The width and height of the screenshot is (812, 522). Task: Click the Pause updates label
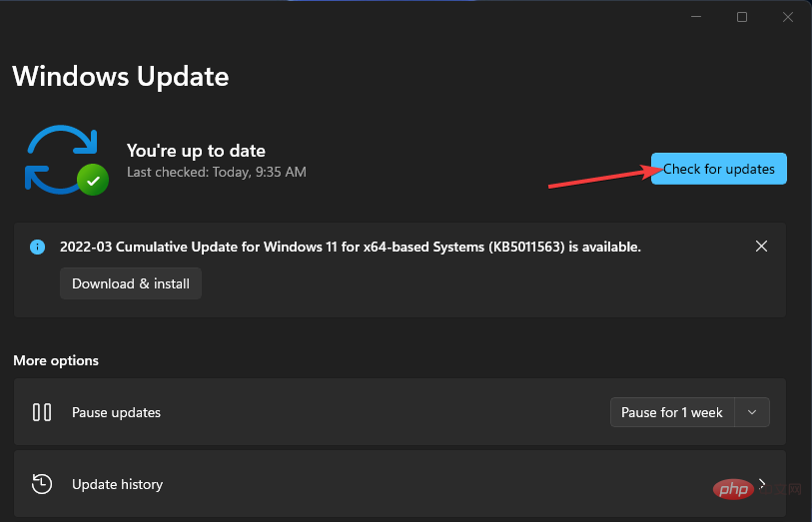(116, 412)
